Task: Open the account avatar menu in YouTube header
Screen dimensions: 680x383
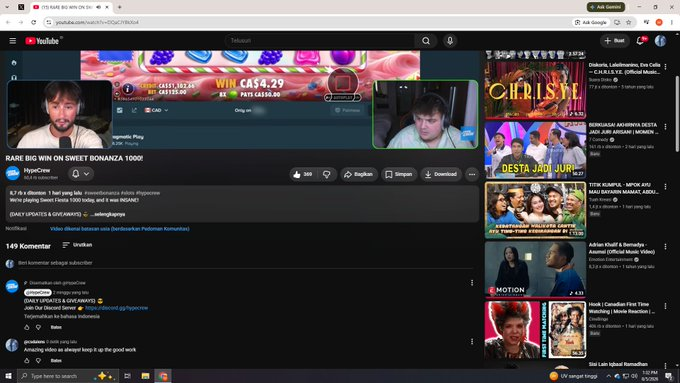Action: pos(660,41)
